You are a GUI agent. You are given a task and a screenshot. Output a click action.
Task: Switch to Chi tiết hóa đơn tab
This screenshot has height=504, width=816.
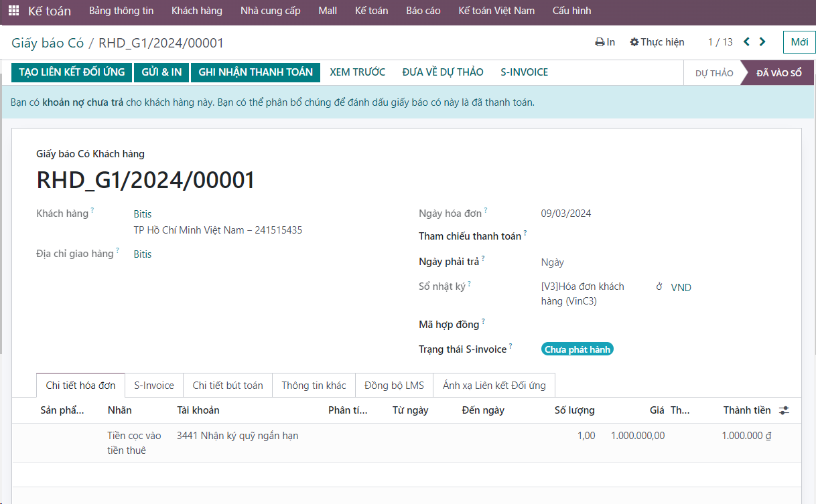(x=80, y=385)
